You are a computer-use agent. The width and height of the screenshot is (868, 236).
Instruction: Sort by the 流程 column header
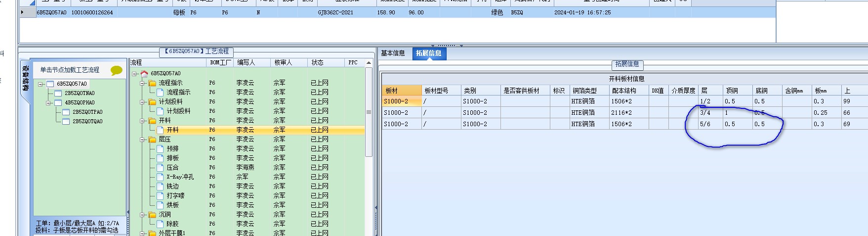[167, 62]
